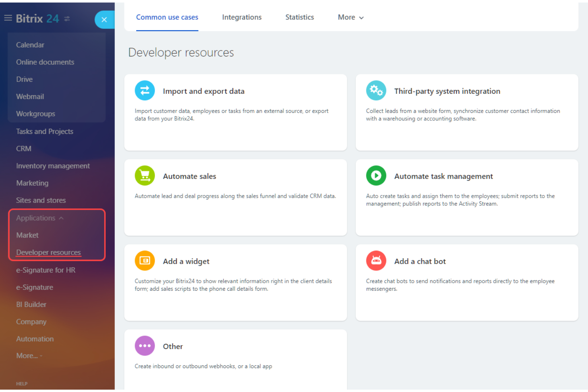Open e-Signature in the sidebar
Viewport: 588px width, 392px height.
tap(35, 288)
